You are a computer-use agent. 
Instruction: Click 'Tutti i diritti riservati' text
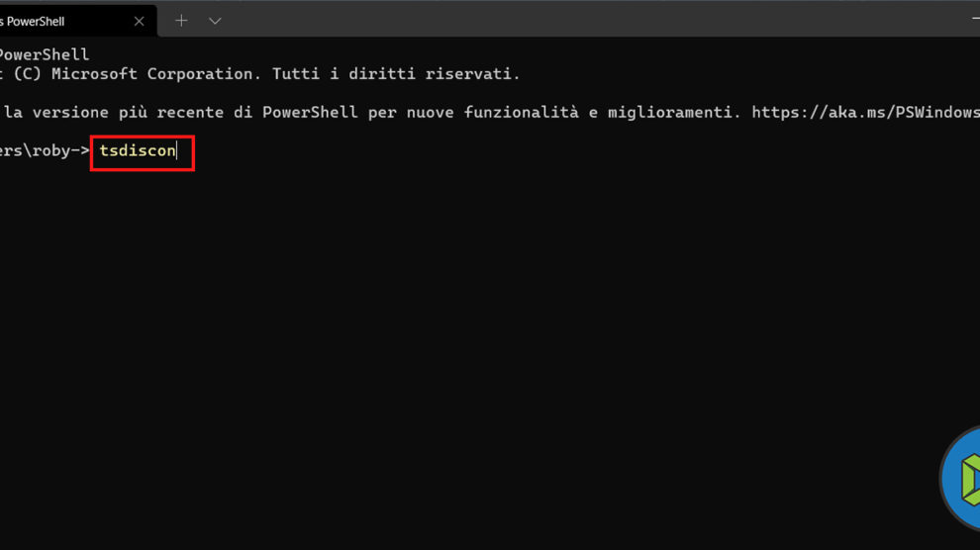(x=396, y=74)
